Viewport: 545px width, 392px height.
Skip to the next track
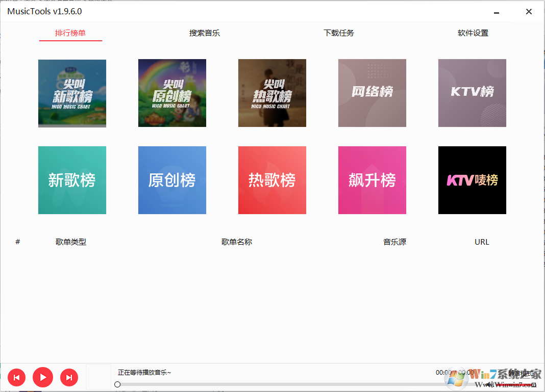click(x=69, y=377)
